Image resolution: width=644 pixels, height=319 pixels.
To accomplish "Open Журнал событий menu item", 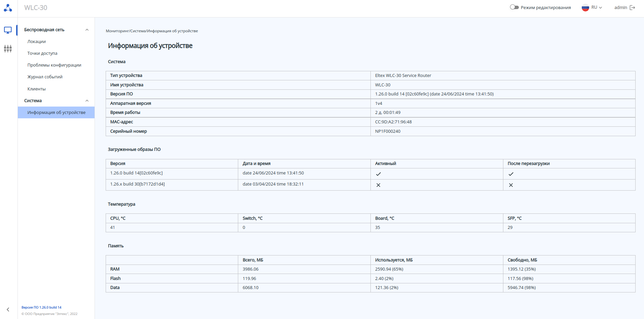I will 45,77.
